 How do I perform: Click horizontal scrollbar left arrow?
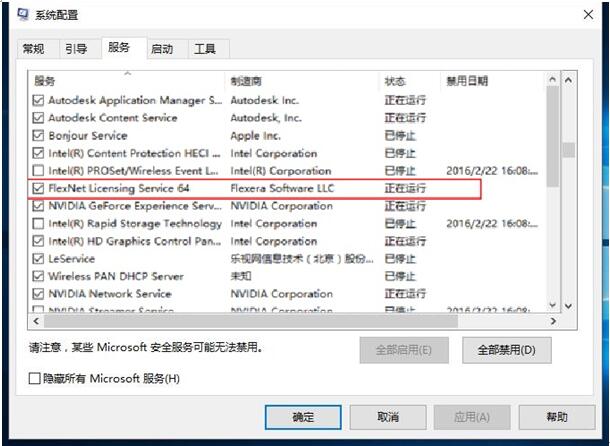(x=36, y=321)
